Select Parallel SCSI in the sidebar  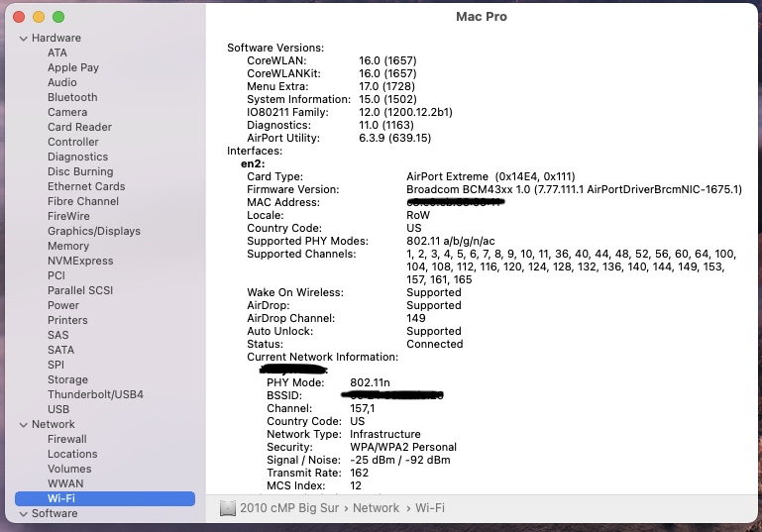point(80,290)
